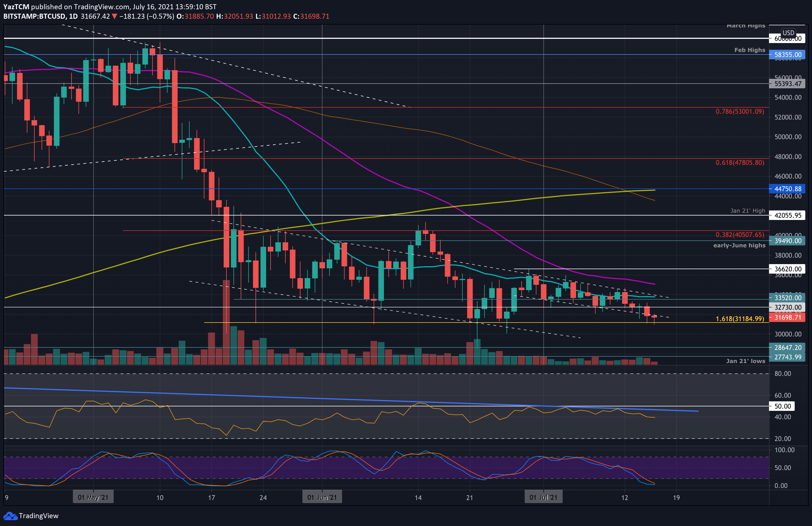Select the 32730.00 price label
The height and width of the screenshot is (526, 812).
pyautogui.click(x=787, y=307)
